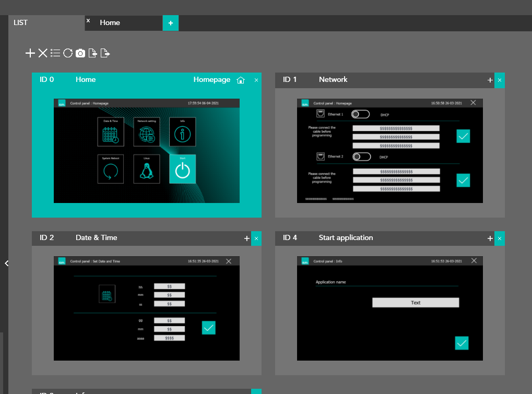Click the homepage house icon on ID 0
The height and width of the screenshot is (394, 532).
click(x=241, y=80)
